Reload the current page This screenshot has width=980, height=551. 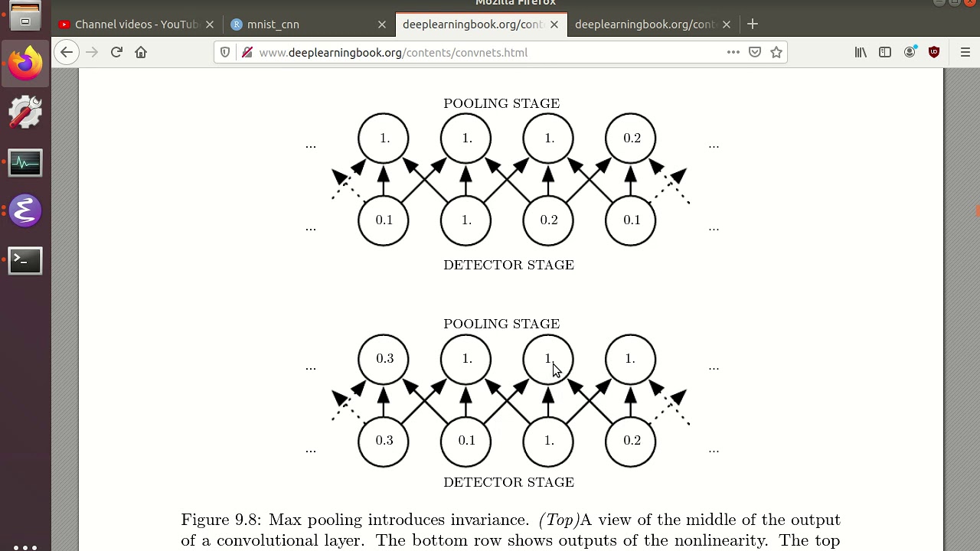click(116, 52)
